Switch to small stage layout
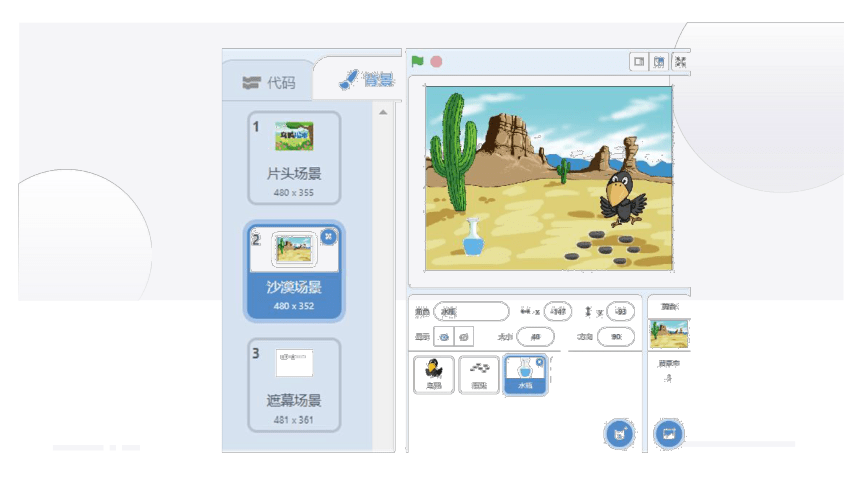860x484 pixels. point(639,61)
